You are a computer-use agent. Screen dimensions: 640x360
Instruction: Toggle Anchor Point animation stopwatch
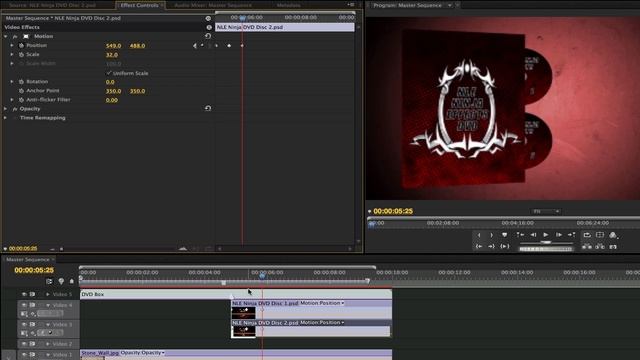click(x=21, y=91)
